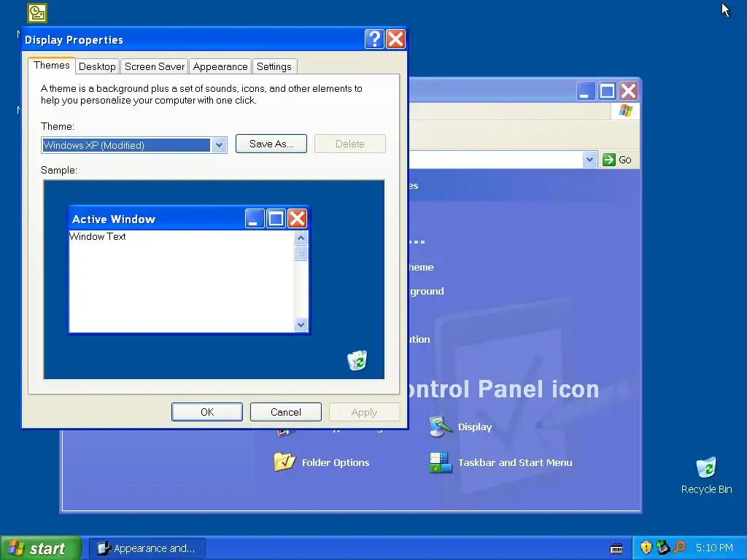Click Cancel in Display Properties

(286, 412)
